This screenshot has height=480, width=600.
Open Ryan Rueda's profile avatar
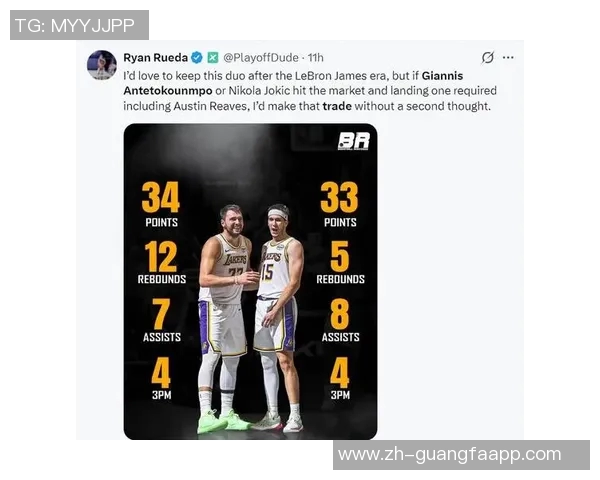[x=102, y=65]
